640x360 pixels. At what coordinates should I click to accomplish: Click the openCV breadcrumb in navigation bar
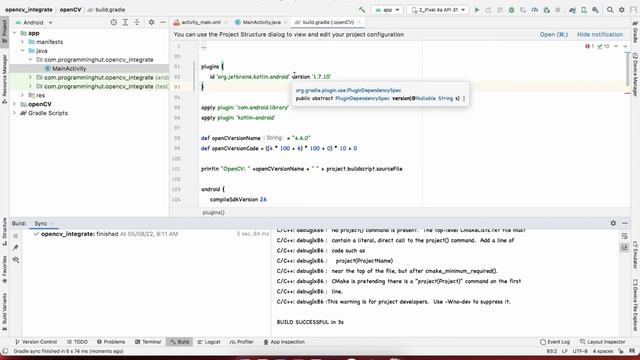click(70, 9)
